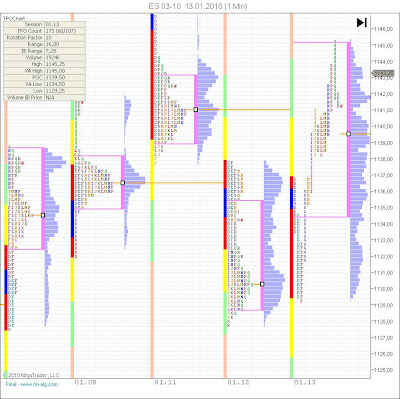The image size is (400, 399).
Task: Select the Session row in info table
Action: (44, 24)
